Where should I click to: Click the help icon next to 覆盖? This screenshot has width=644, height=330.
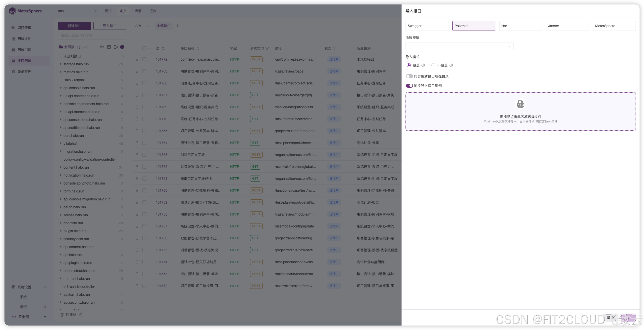(423, 65)
